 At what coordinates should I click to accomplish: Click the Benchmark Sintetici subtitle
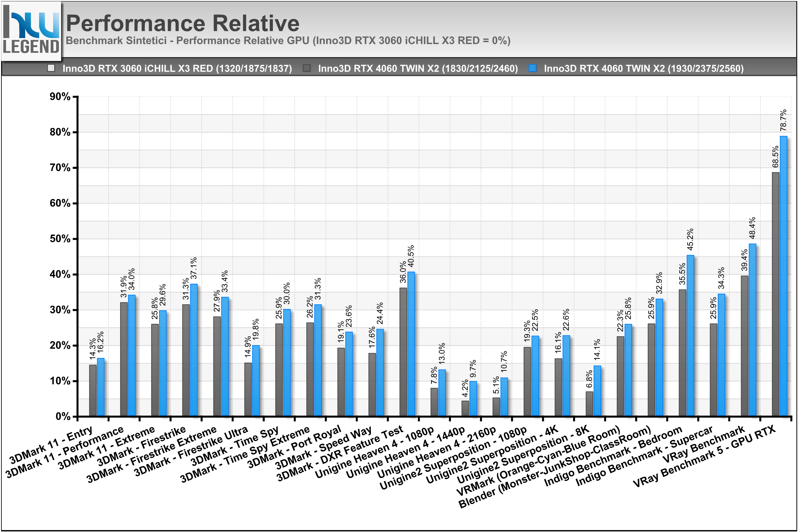pyautogui.click(x=288, y=41)
